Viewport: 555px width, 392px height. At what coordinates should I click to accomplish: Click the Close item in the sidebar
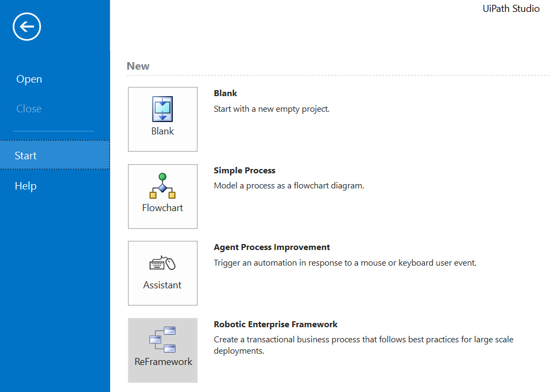pyautogui.click(x=29, y=109)
